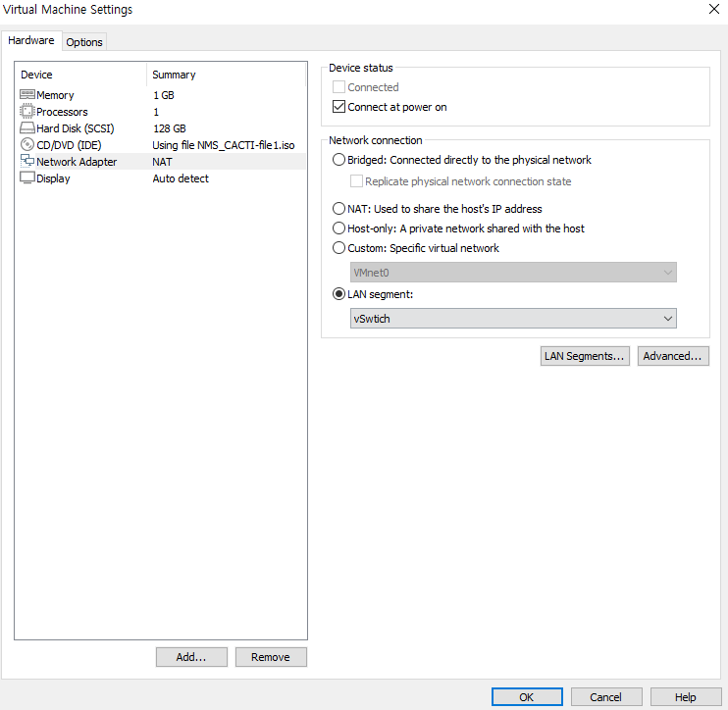
Task: Click the processor count summary '1'
Action: point(156,112)
